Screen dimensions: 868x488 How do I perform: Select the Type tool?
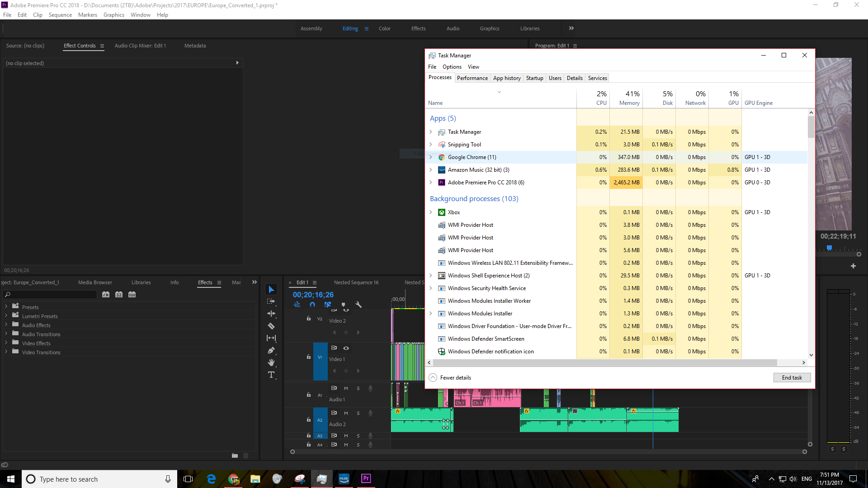click(x=271, y=375)
